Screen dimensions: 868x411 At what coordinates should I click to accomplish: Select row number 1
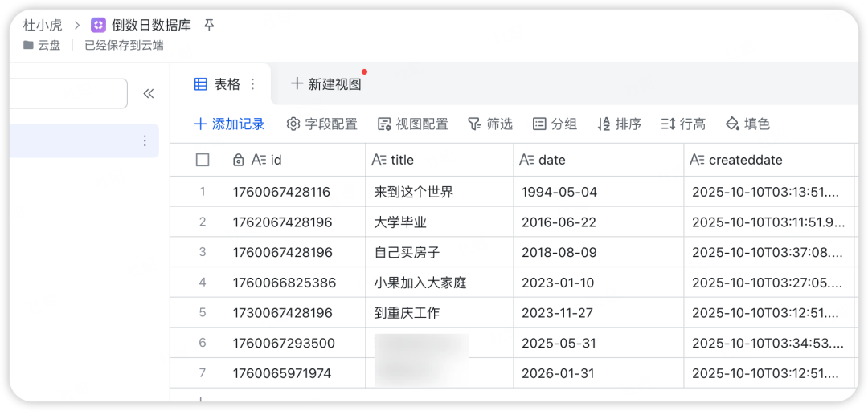[x=203, y=191]
